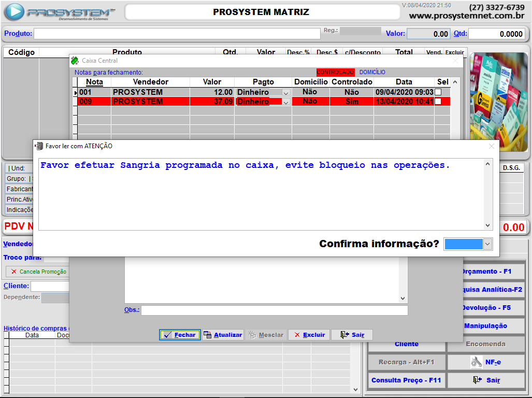Click Recarga - Alt+F1 button
Viewport: 532px width, 398px height.
(407, 362)
